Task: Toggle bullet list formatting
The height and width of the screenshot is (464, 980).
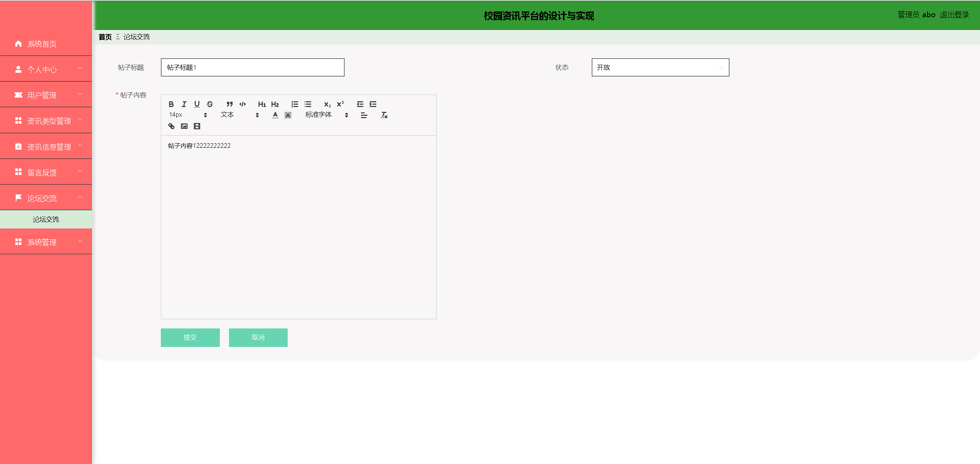Action: [308, 104]
